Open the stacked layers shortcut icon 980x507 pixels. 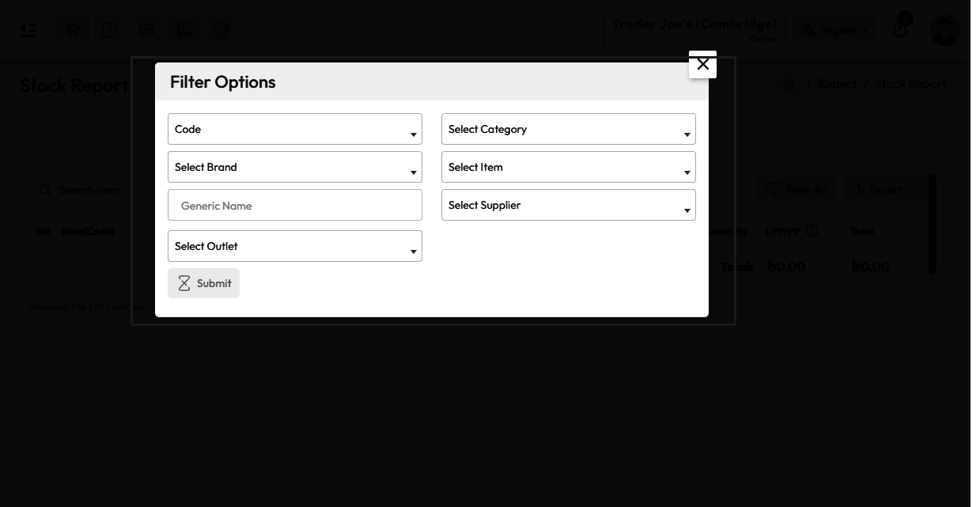point(147,30)
